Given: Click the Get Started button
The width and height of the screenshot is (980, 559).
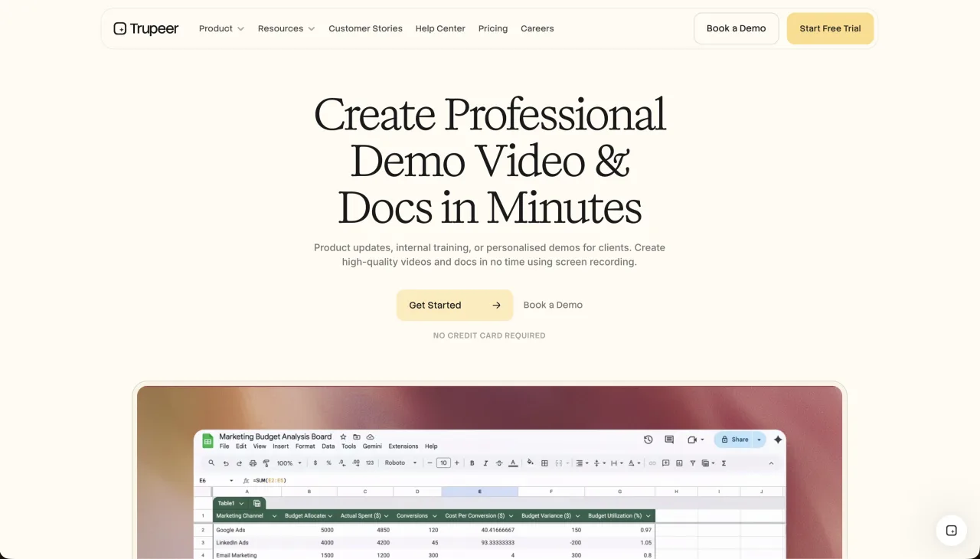Looking at the screenshot, I should (455, 305).
